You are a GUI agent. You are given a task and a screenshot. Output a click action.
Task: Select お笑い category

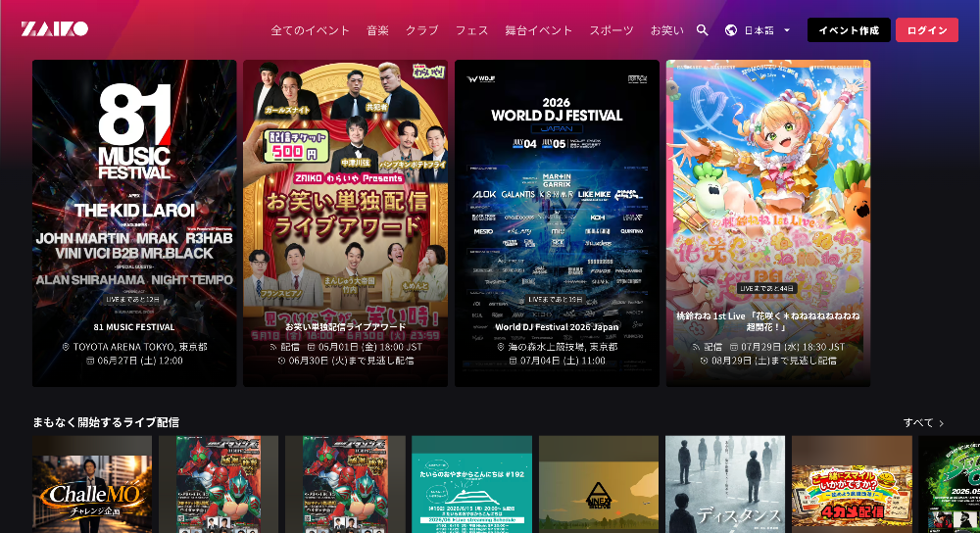[x=666, y=30]
